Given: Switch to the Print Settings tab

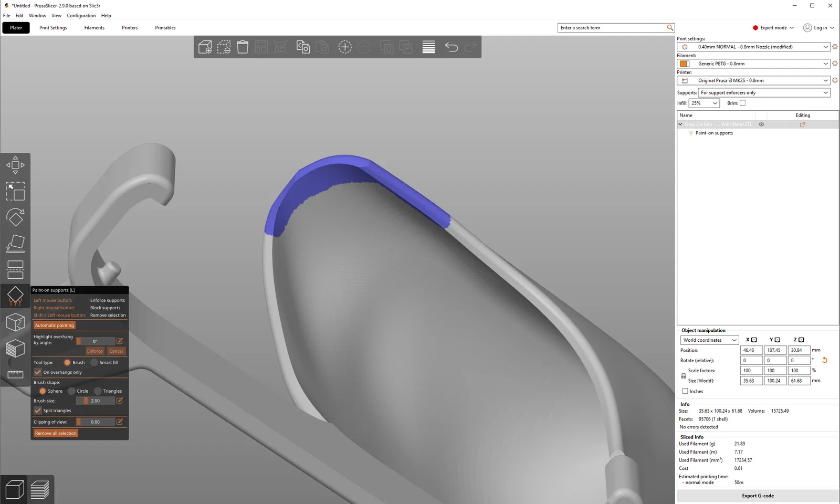Looking at the screenshot, I should 53,28.
